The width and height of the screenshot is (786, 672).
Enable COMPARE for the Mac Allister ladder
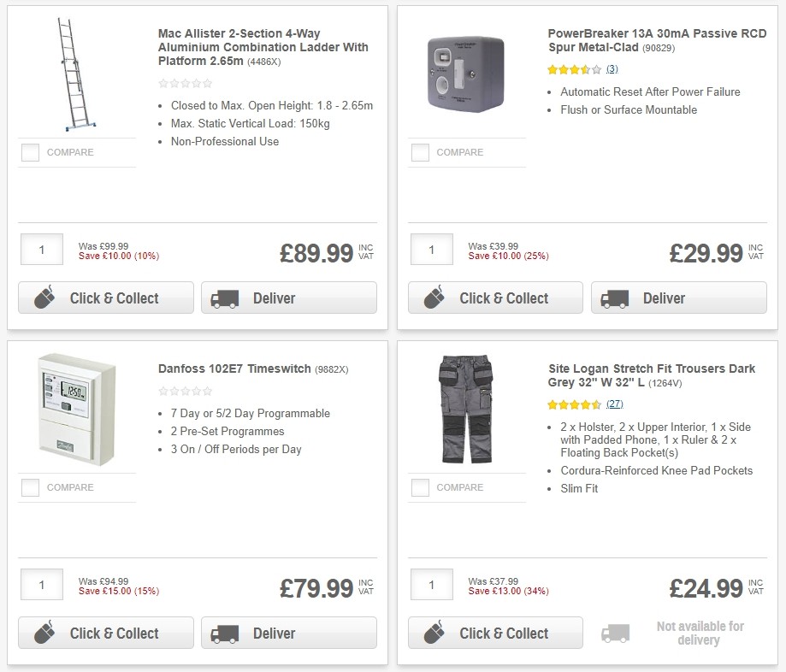pos(30,152)
